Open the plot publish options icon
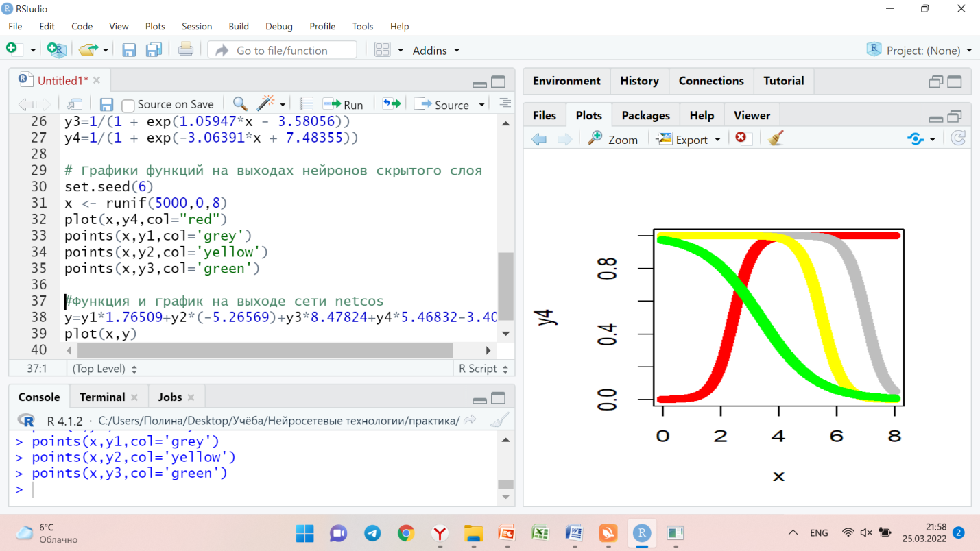 (x=916, y=138)
